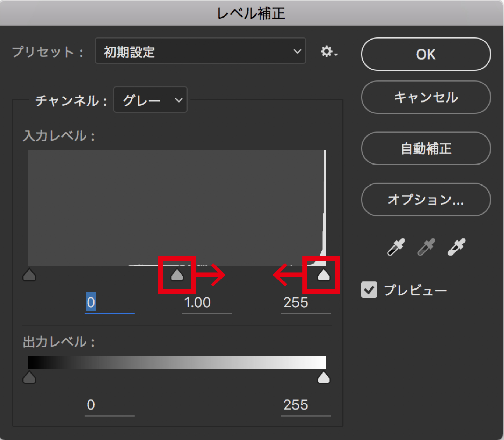
Task: Click the output level white slider handle
Action: [324, 377]
